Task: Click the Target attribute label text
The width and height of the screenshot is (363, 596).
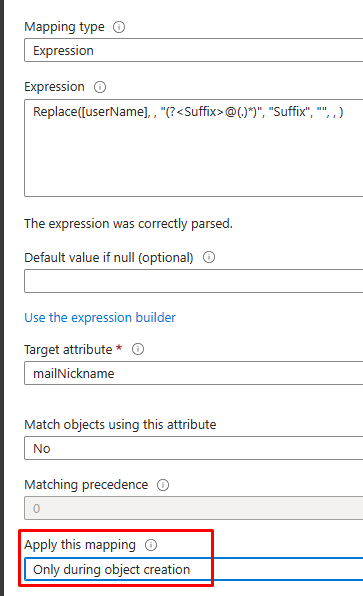Action: click(68, 349)
